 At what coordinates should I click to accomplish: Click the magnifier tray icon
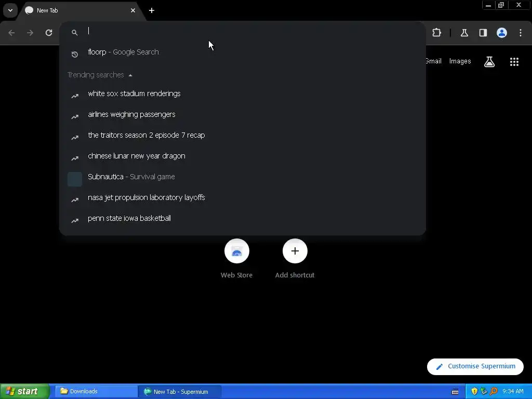click(x=494, y=391)
